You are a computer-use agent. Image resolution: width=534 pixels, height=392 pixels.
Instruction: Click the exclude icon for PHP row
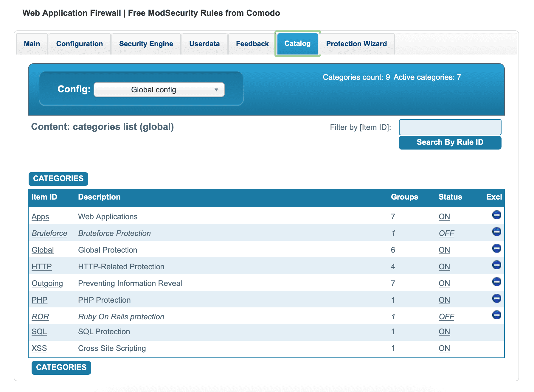(496, 298)
